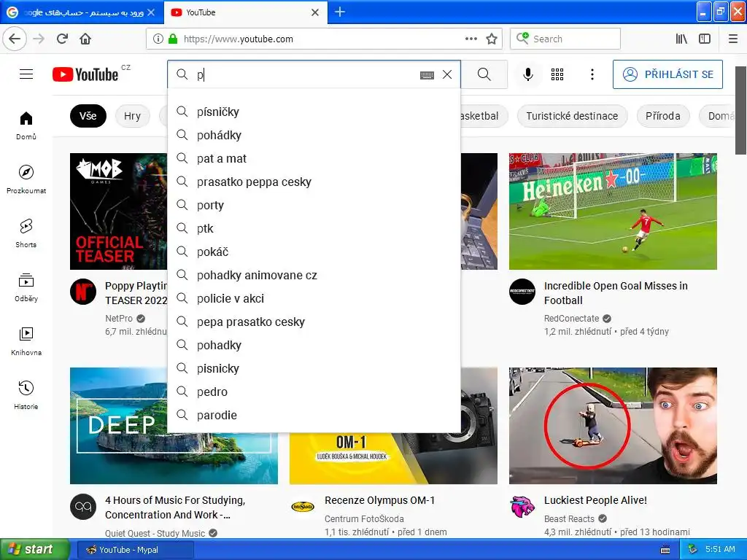Select suggestion "pokáč"

314,252
